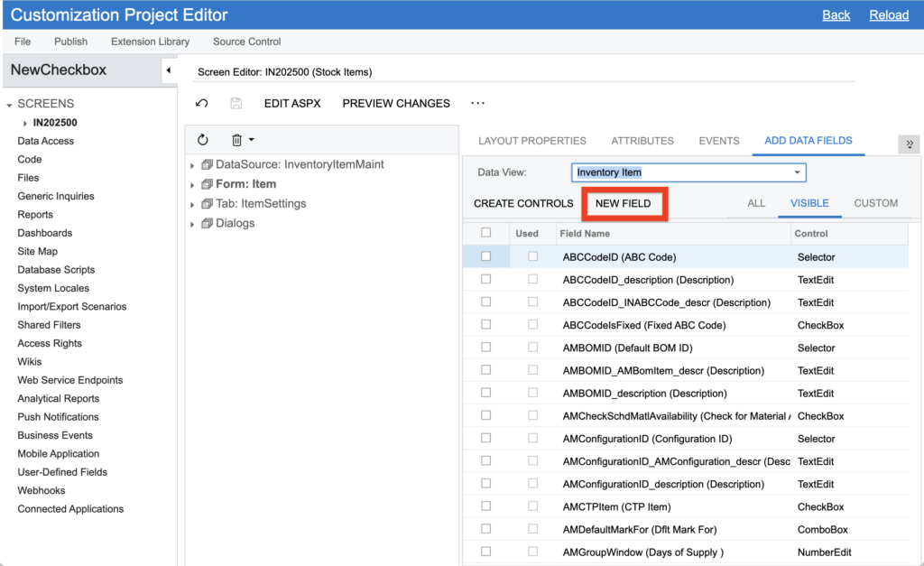Expand the Tab: ItemSettings tree node
Viewport: 924px width, 566px height.
pyautogui.click(x=192, y=204)
